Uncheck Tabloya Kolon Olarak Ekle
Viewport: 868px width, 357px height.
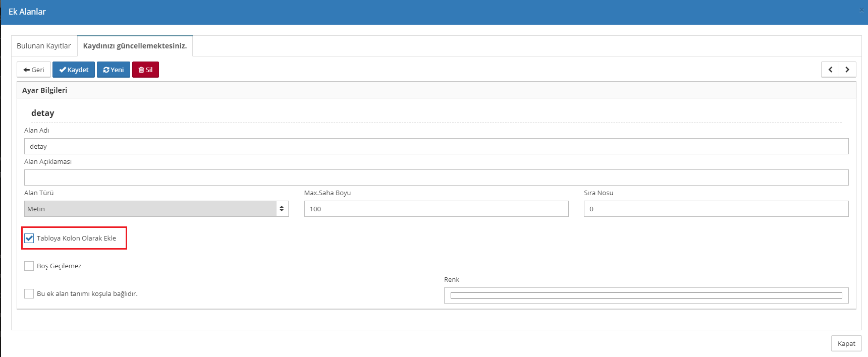(x=29, y=238)
